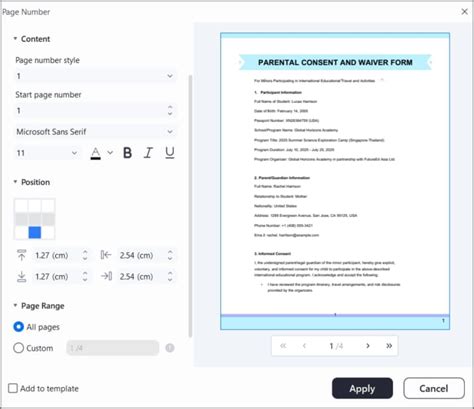Cancel the Page Number dialog
Viewport: 474px width, 409px height.
pos(434,388)
